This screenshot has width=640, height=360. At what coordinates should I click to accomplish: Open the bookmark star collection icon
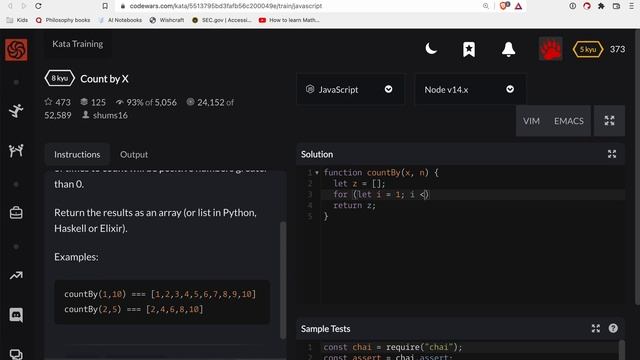pos(469,49)
